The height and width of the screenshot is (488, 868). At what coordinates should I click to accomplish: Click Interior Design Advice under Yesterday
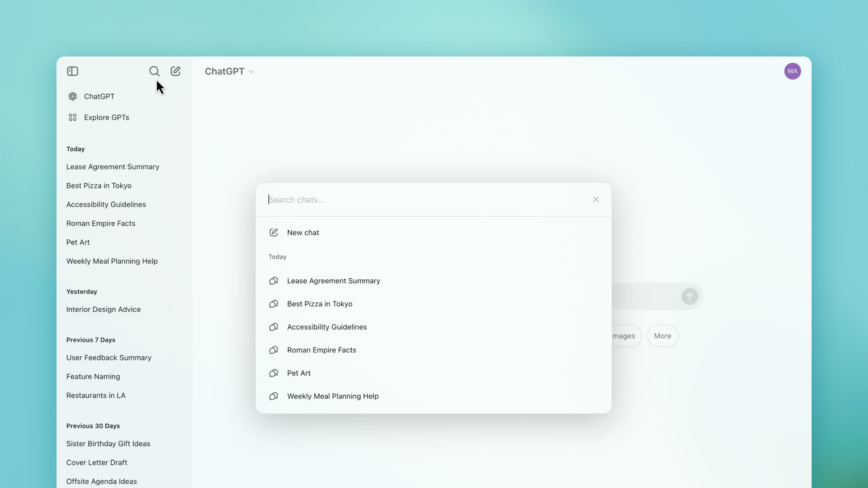tap(103, 309)
